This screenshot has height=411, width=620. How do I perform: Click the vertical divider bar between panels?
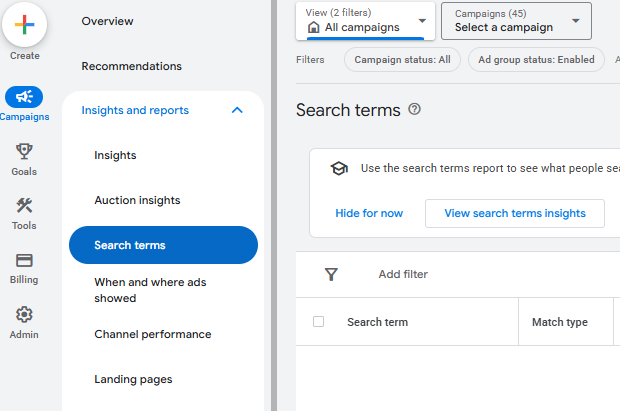click(x=274, y=205)
